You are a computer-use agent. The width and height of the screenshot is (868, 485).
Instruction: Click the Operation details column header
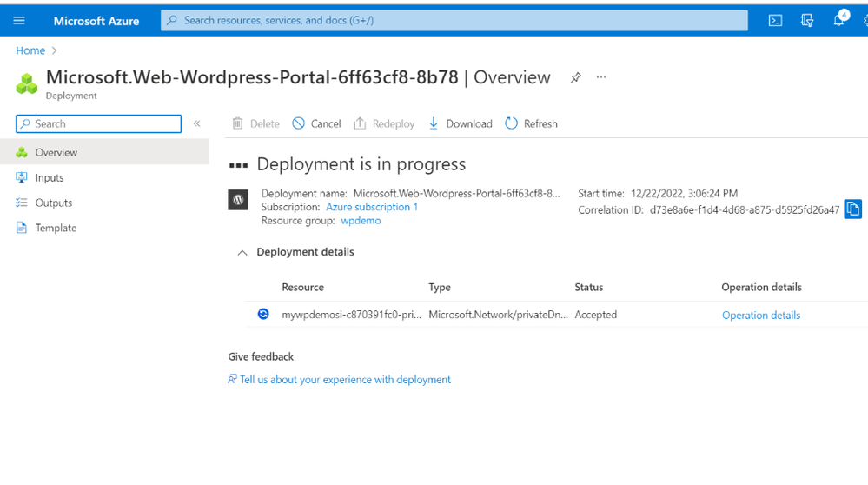click(761, 287)
